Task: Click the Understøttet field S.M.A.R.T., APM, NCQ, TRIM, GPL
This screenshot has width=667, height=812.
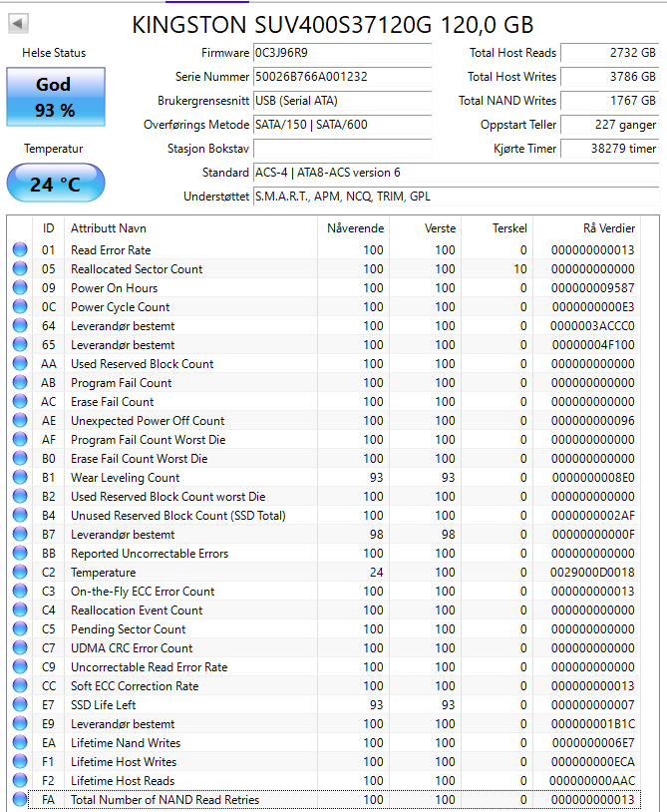Action: click(x=456, y=197)
